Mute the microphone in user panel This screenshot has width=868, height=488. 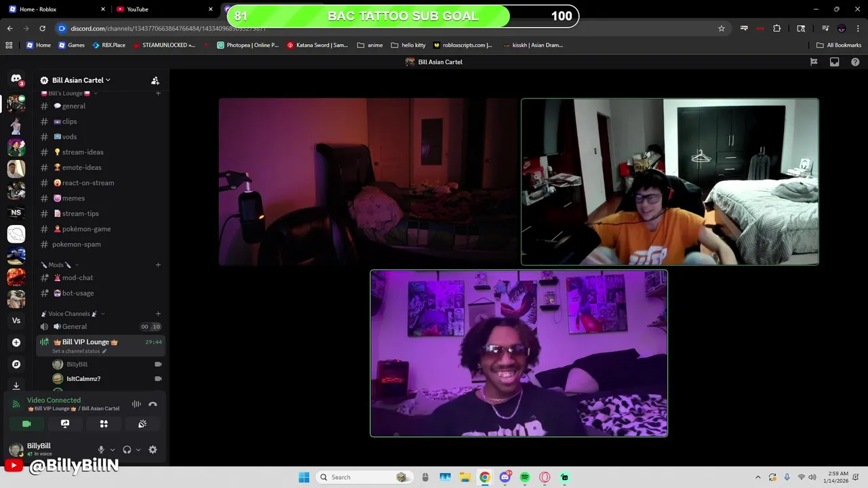pos(101,449)
